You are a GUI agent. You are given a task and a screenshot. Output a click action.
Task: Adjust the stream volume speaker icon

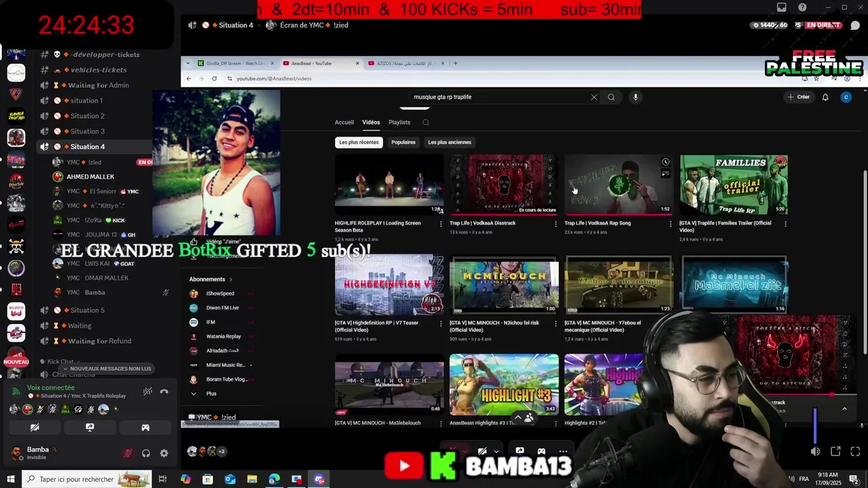[815, 451]
